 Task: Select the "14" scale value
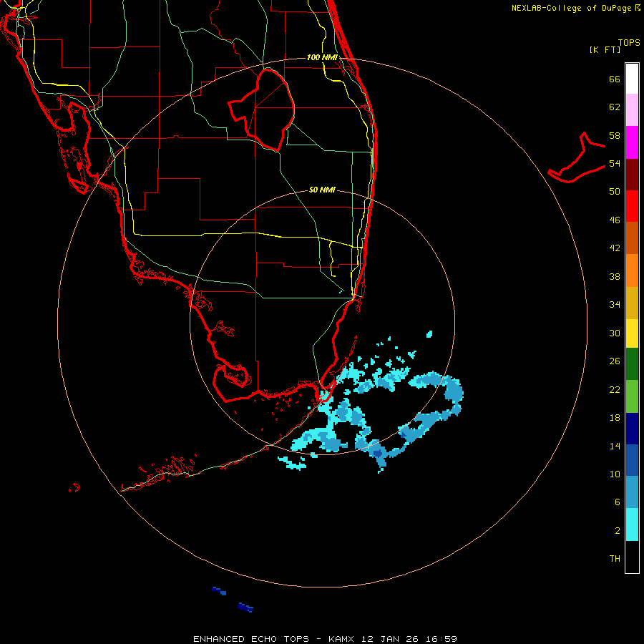coord(615,446)
